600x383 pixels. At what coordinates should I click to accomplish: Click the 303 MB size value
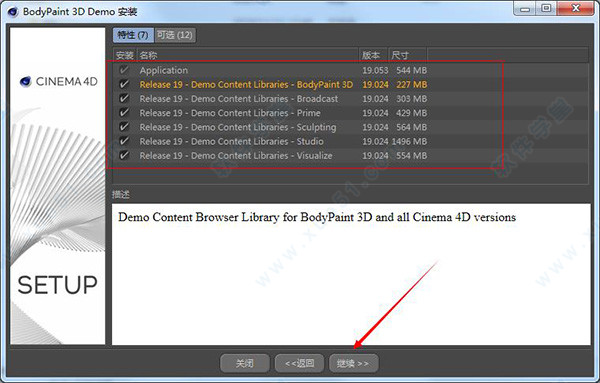pos(411,99)
